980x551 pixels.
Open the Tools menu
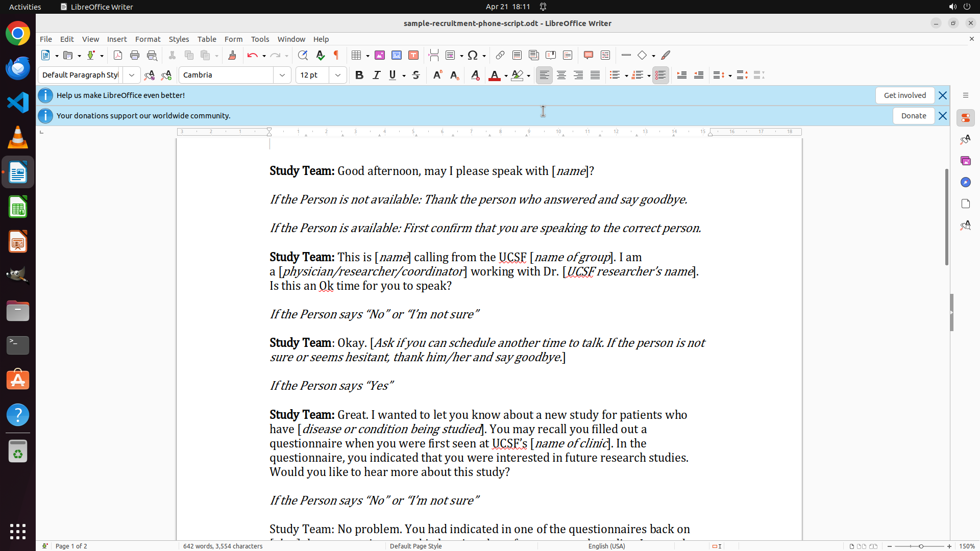[260, 39]
